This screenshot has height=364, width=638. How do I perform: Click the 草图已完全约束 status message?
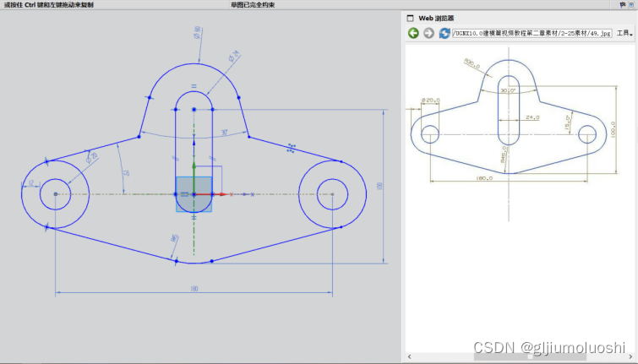pos(253,5)
